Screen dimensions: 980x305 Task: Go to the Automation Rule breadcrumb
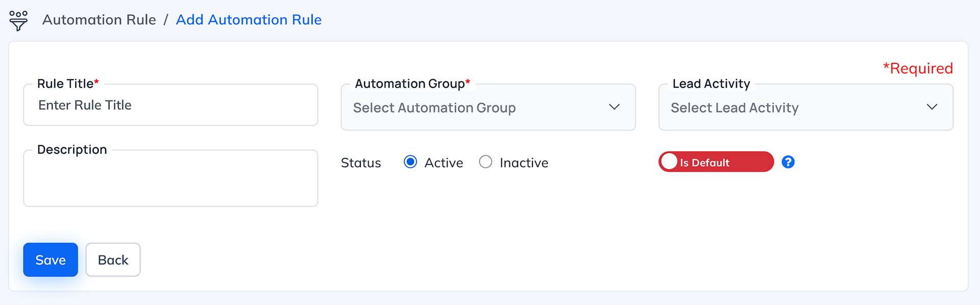pos(99,20)
